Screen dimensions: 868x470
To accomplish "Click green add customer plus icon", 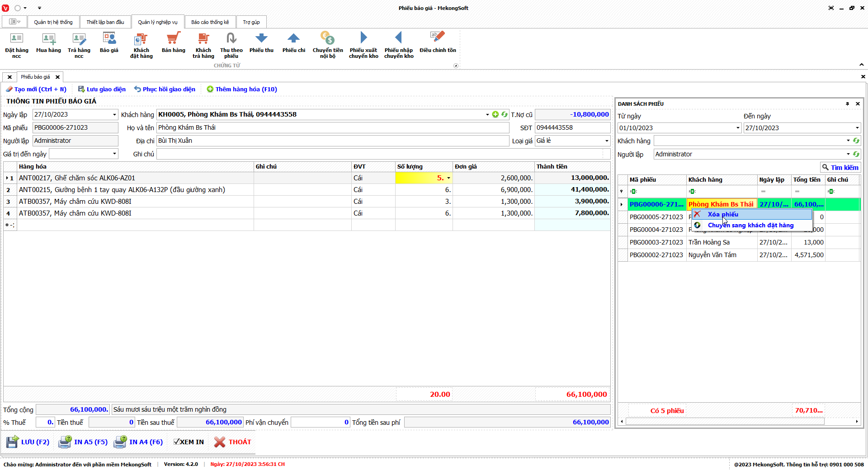I will pyautogui.click(x=495, y=115).
